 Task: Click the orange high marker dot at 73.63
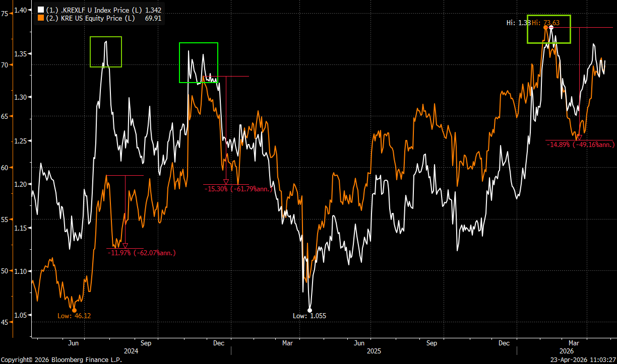pos(545,27)
